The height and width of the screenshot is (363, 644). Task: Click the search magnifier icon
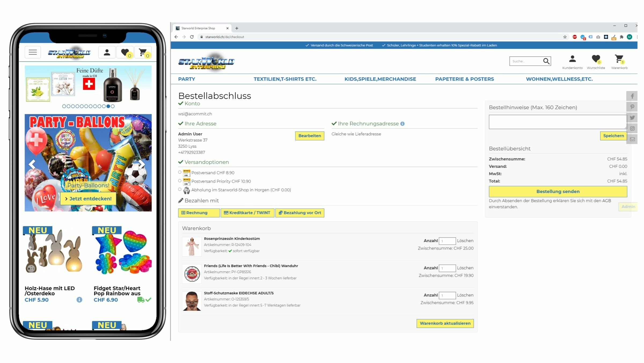(x=546, y=61)
